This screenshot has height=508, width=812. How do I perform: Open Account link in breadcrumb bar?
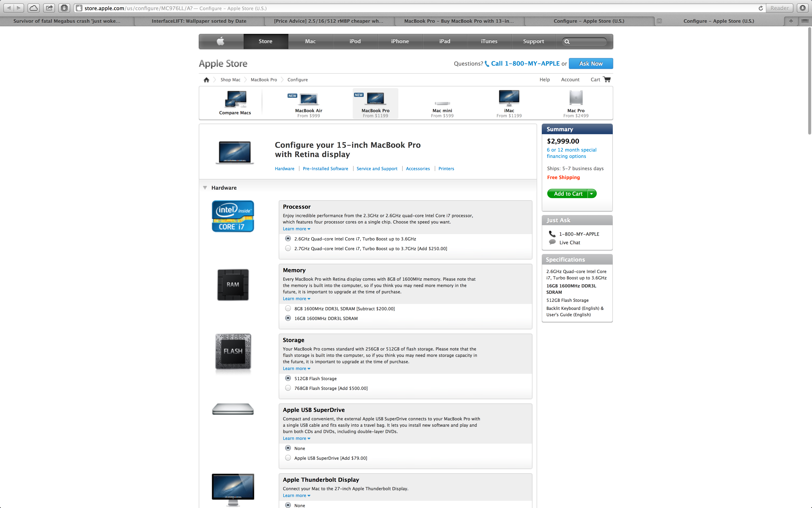[x=570, y=80]
